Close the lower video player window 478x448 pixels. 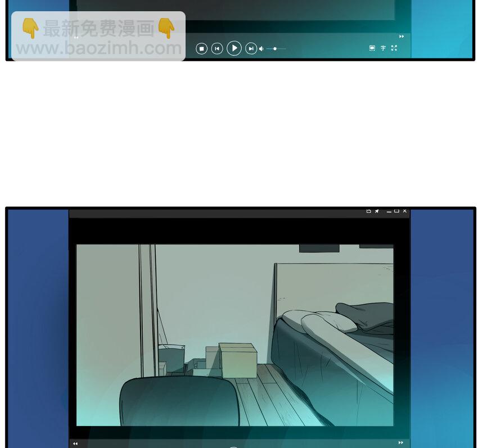coord(404,211)
